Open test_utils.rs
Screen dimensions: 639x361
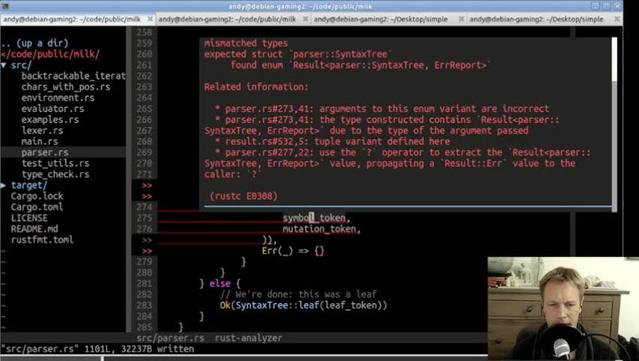(55, 163)
